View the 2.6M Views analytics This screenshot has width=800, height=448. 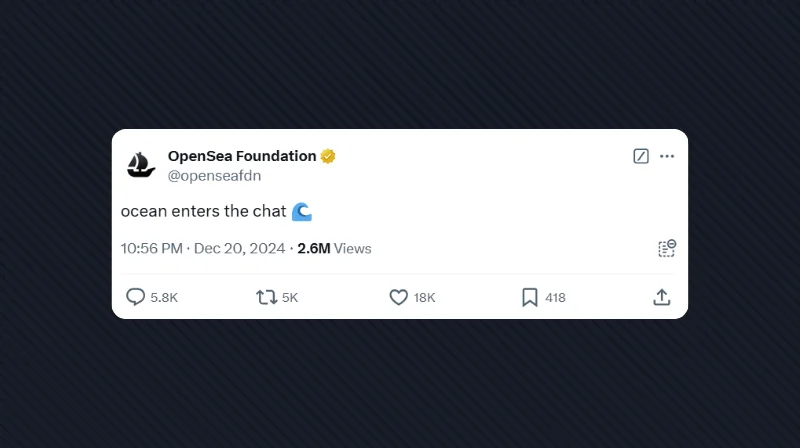(x=334, y=248)
